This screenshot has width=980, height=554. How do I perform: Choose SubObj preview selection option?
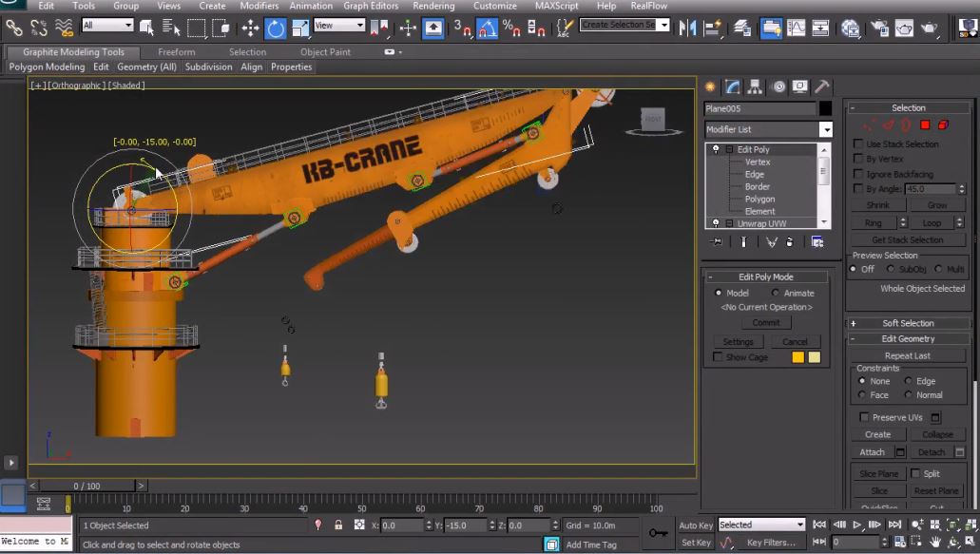click(x=891, y=269)
